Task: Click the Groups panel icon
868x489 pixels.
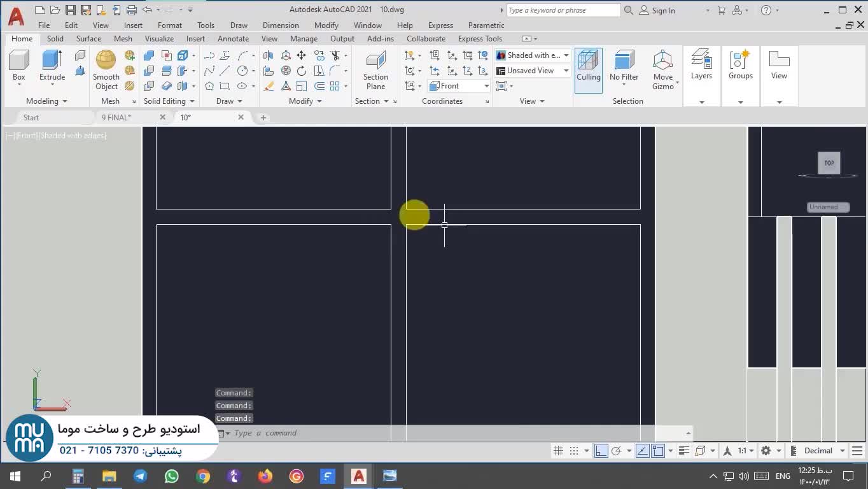Action: coord(740,66)
